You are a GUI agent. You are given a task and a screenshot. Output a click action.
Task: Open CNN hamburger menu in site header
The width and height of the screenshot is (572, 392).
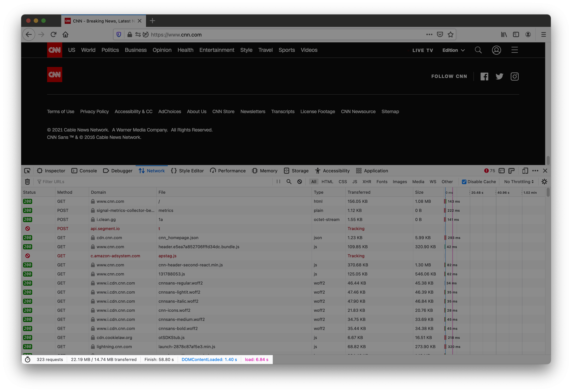(x=515, y=50)
